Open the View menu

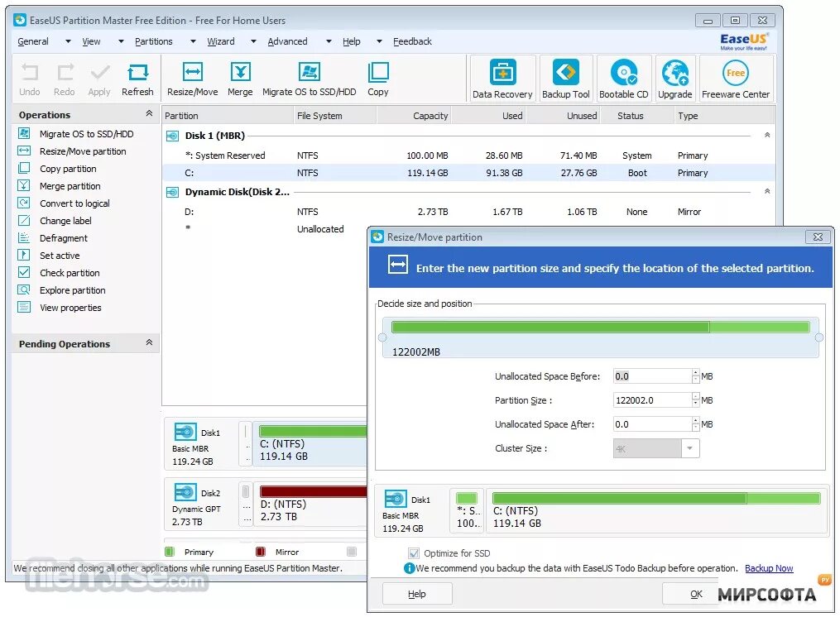[91, 41]
